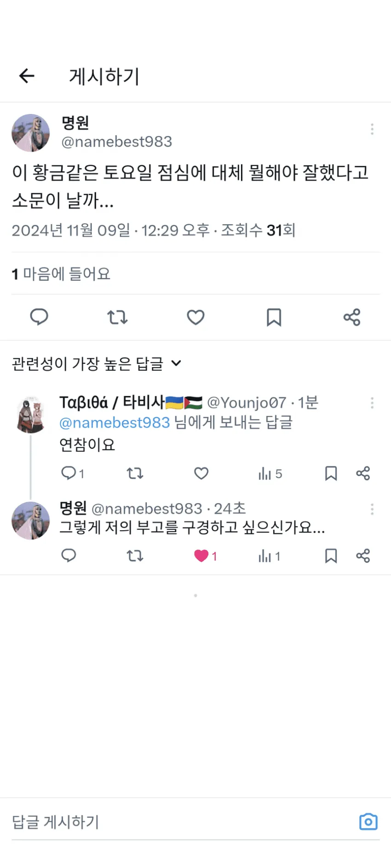
Task: Reply to the main post via comment icon
Action: [x=39, y=317]
